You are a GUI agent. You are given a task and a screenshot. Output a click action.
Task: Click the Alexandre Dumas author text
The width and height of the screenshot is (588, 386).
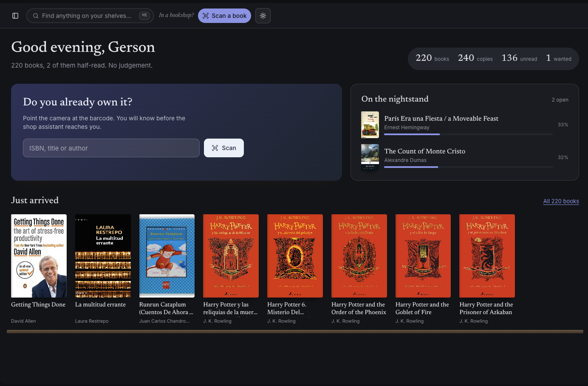(405, 160)
